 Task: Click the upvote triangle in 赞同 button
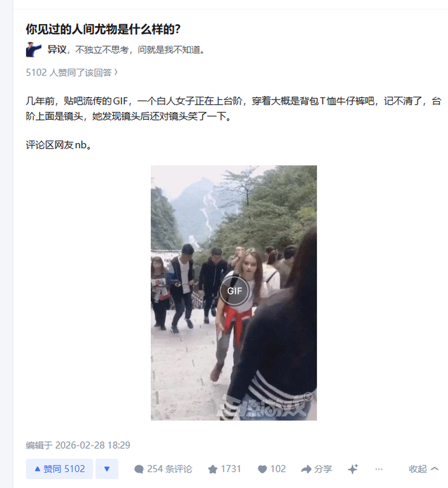tap(37, 469)
